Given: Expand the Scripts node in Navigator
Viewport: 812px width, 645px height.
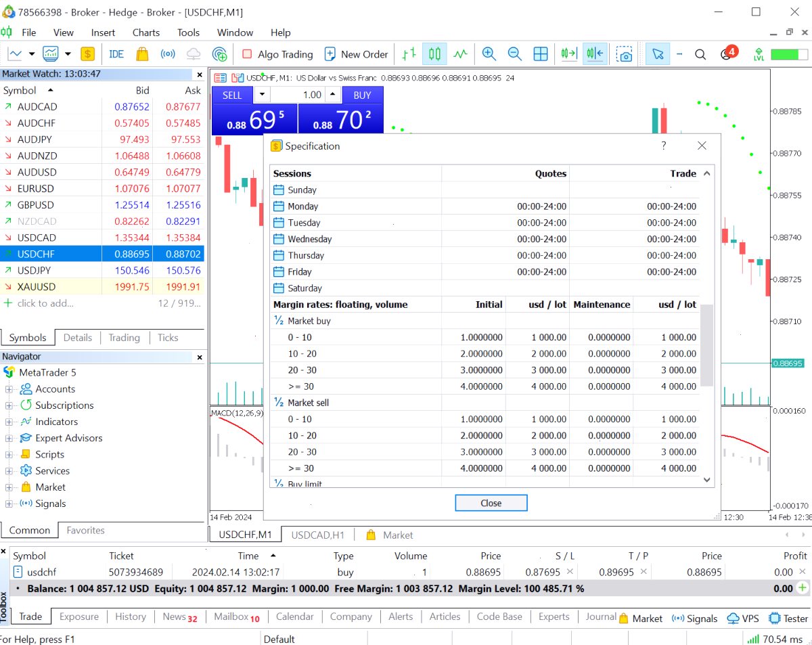Looking at the screenshot, I should pos(9,454).
